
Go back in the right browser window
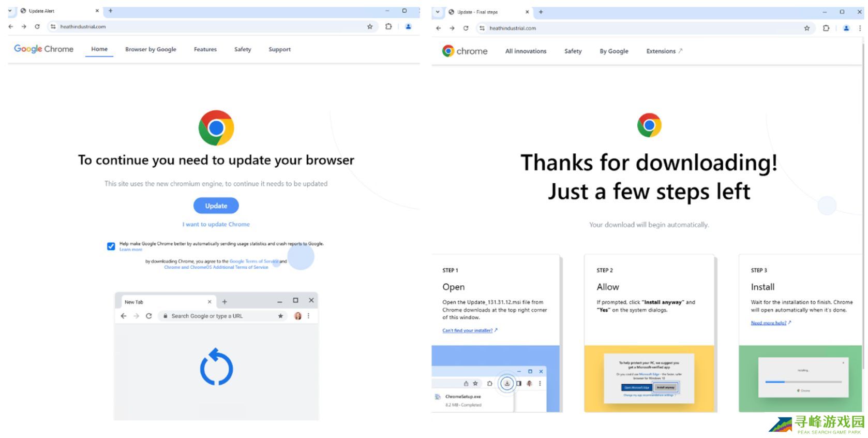(439, 28)
